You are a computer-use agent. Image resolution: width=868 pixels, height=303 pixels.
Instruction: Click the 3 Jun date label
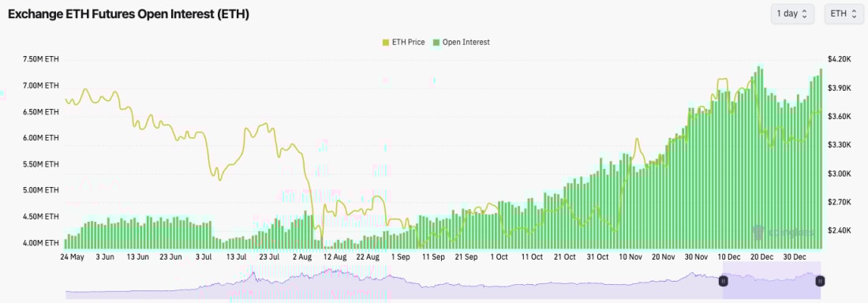tap(105, 257)
